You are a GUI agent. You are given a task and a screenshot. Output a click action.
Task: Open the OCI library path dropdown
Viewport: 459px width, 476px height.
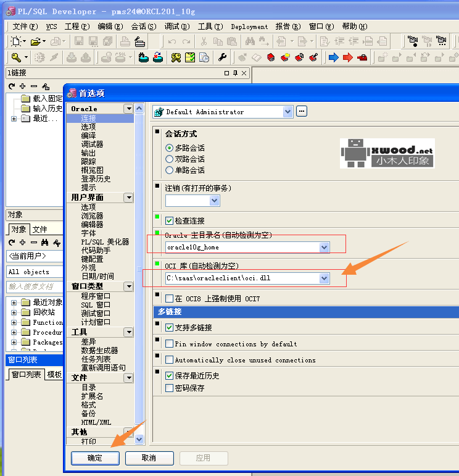(324, 278)
